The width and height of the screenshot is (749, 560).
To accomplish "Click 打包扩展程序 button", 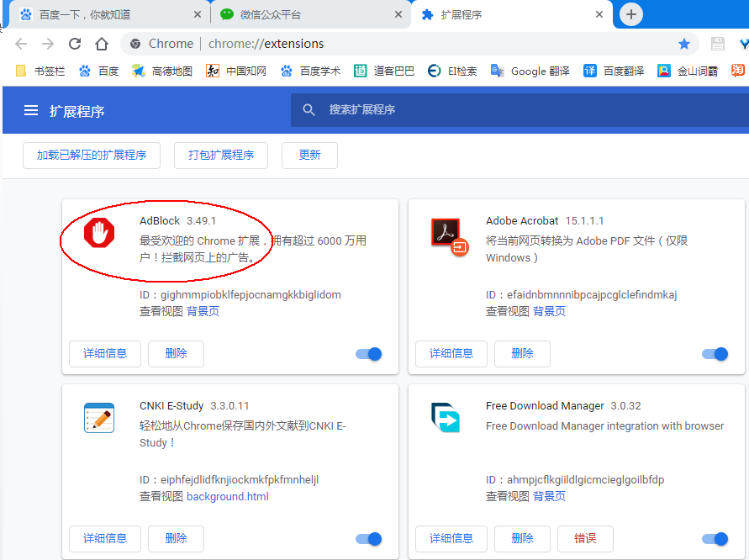I will [221, 156].
